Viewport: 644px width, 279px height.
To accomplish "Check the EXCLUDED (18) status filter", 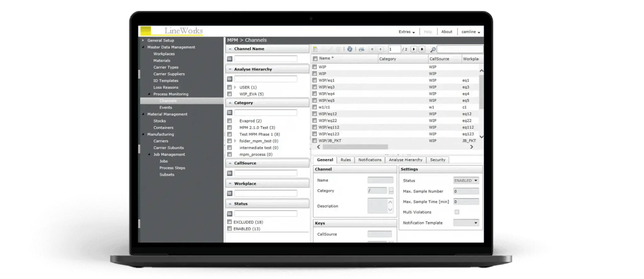I will tap(230, 222).
